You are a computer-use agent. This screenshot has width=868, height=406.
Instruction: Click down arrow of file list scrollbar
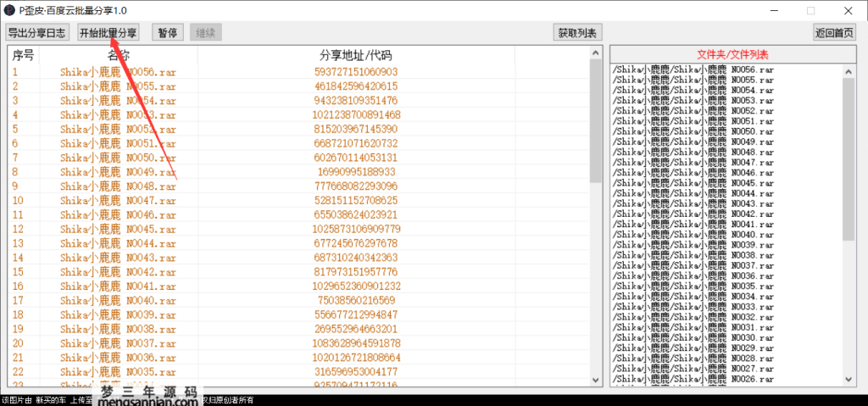pos(849,380)
